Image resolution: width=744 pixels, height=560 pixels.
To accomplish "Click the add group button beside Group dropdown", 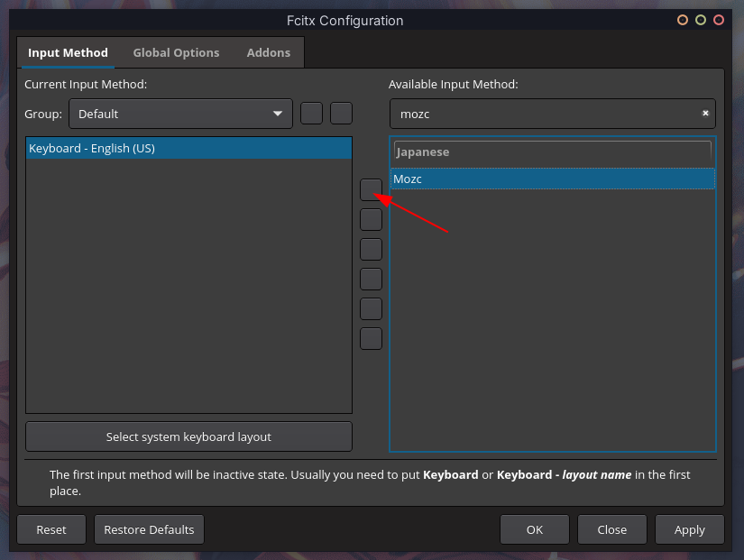I will point(311,114).
